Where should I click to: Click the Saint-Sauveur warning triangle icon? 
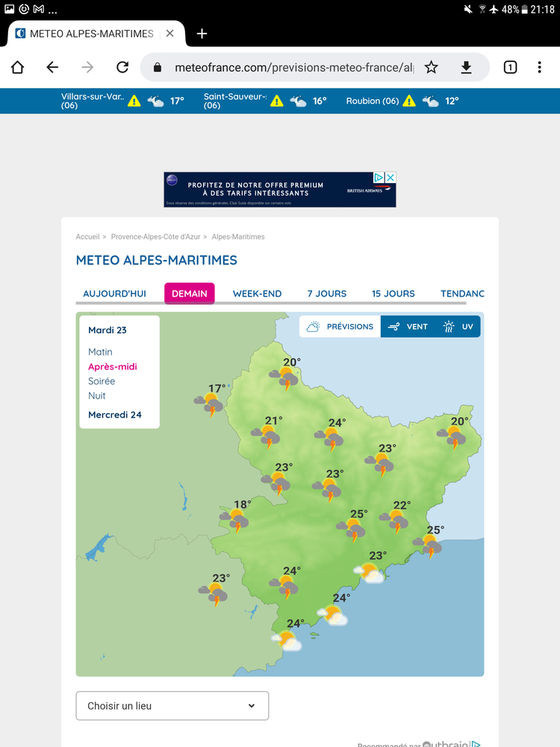[277, 101]
